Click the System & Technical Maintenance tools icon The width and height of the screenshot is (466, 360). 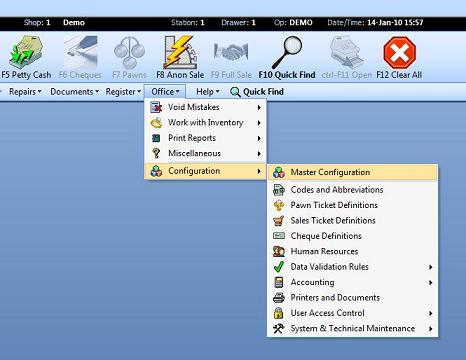(x=279, y=328)
